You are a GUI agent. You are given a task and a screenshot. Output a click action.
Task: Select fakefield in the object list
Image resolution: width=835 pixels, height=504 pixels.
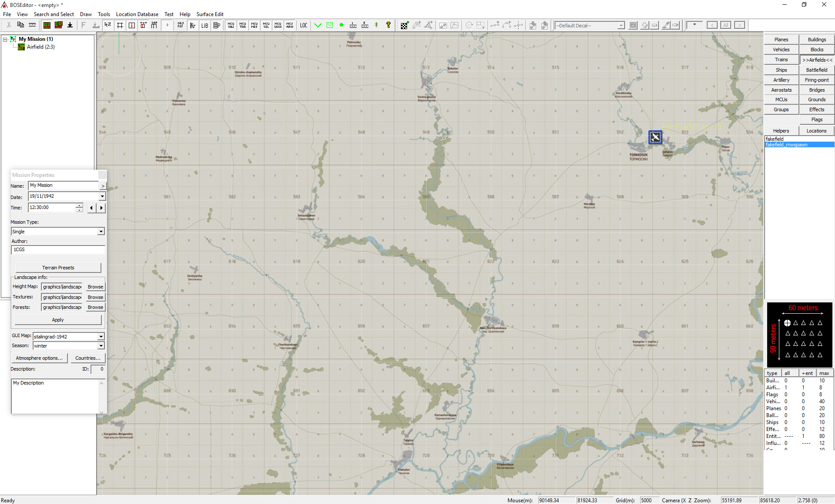click(799, 139)
